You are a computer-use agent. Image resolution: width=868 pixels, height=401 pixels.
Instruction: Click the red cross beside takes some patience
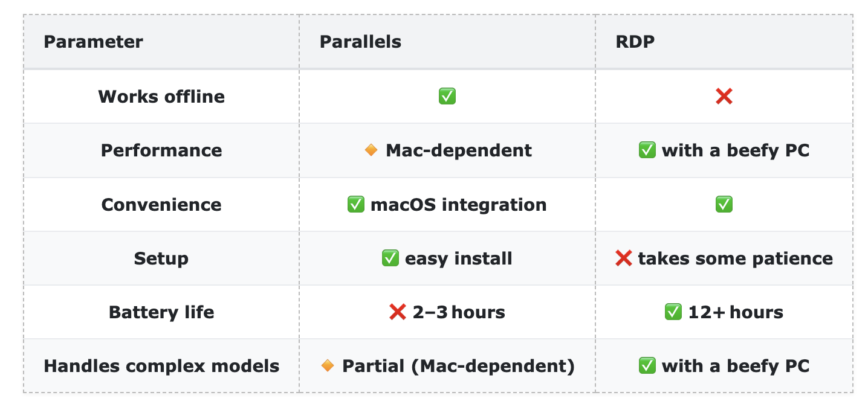(x=623, y=258)
